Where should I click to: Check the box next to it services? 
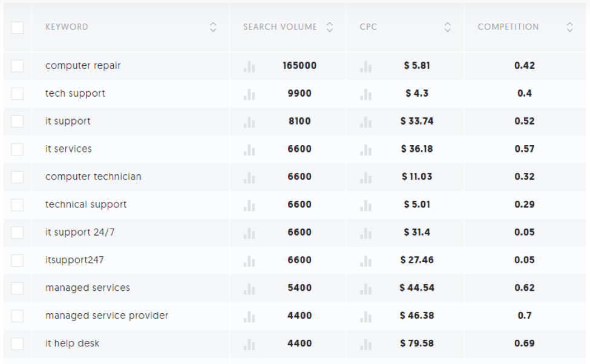18,149
